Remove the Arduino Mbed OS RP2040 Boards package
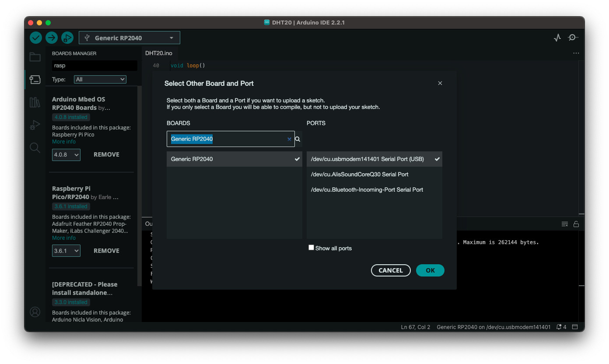609x364 pixels. tap(106, 154)
